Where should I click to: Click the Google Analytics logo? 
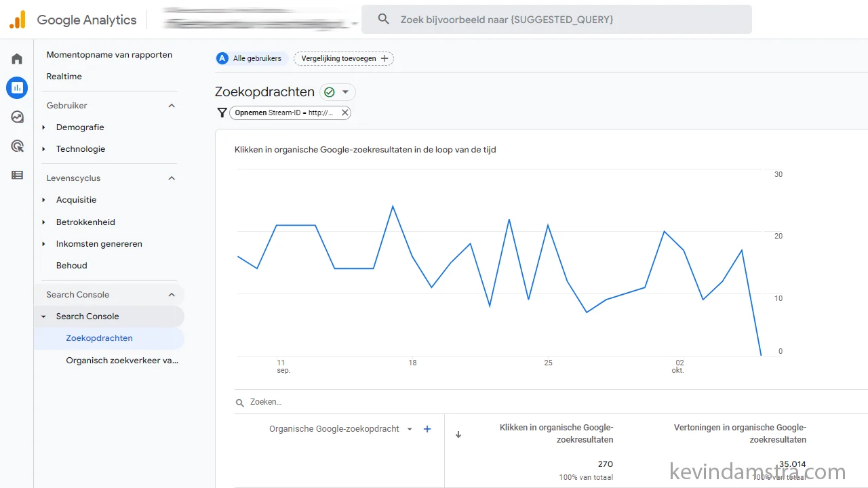(18, 20)
